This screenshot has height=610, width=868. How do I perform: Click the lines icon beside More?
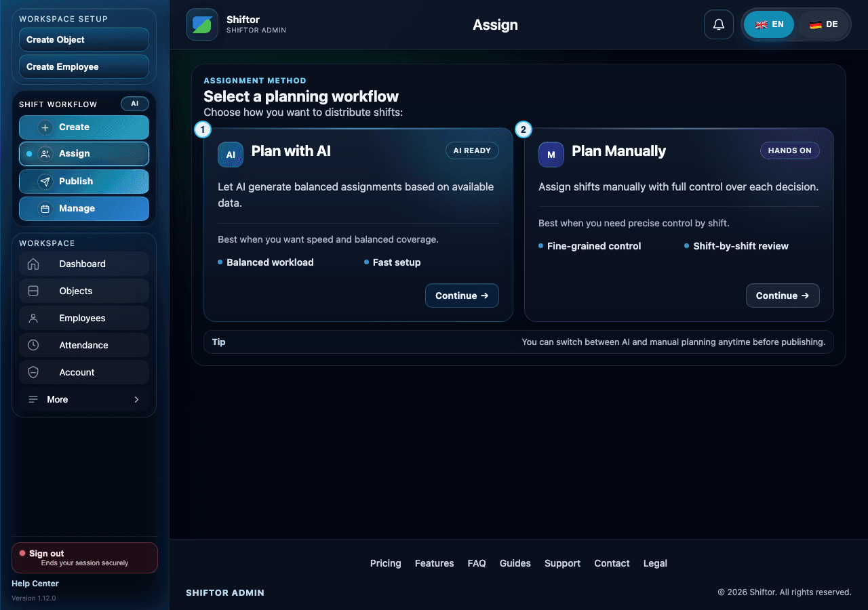(33, 400)
